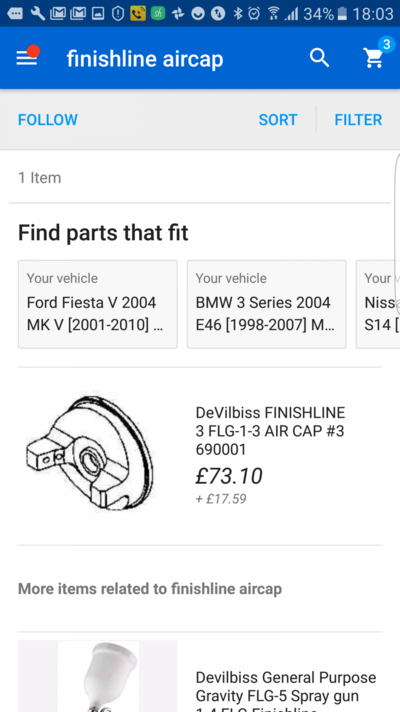400x712 pixels.
Task: Open the Sort options
Action: coord(278,120)
